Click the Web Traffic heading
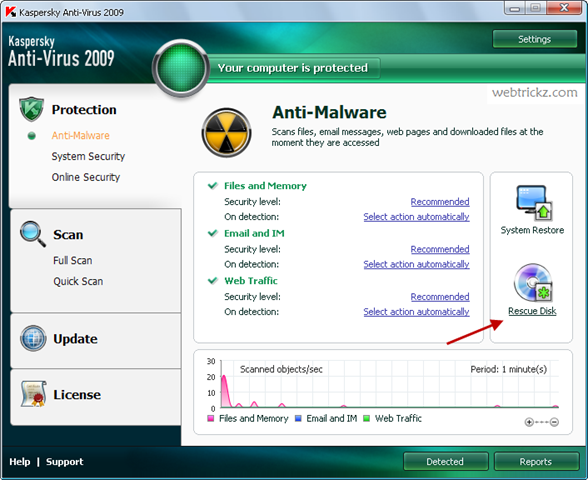Image resolution: width=588 pixels, height=480 pixels. pyautogui.click(x=251, y=280)
